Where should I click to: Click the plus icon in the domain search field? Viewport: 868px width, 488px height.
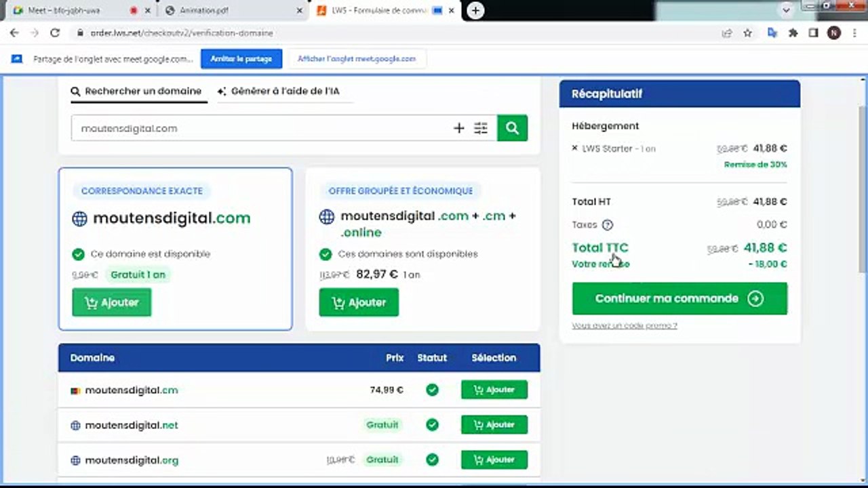(459, 128)
